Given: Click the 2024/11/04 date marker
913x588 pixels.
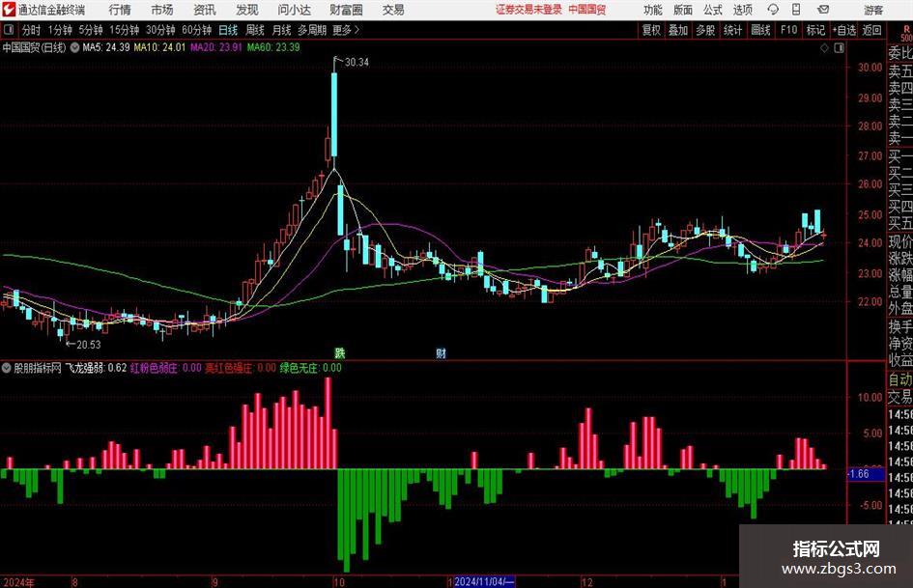Looking at the screenshot, I should 484,581.
